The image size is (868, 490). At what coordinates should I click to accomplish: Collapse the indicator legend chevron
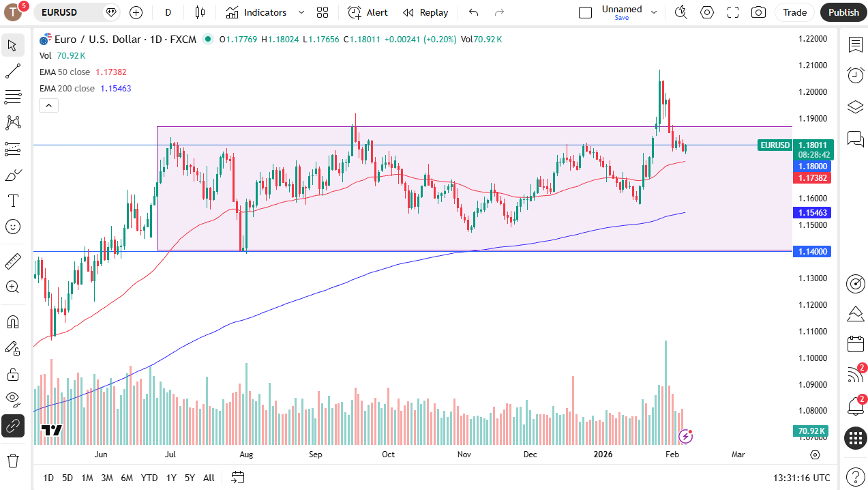48,105
